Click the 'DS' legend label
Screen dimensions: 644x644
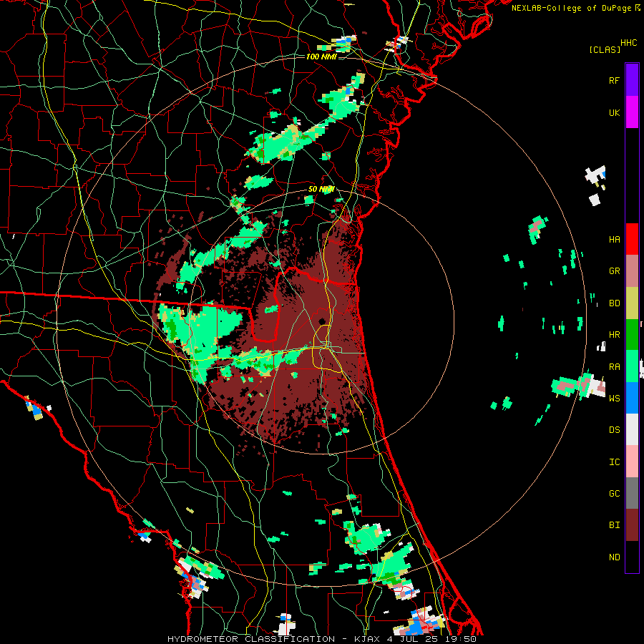(x=614, y=429)
